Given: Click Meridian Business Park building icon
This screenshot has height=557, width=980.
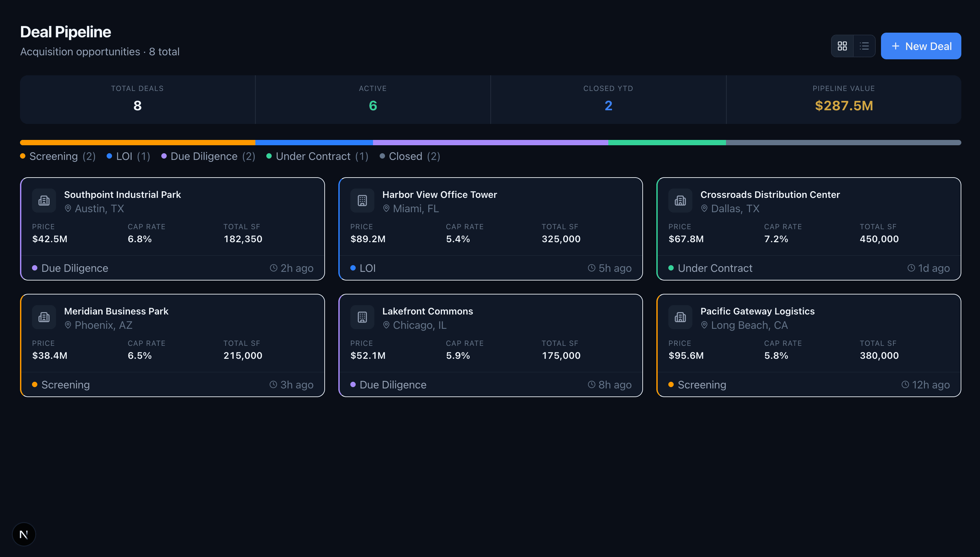Looking at the screenshot, I should point(44,317).
